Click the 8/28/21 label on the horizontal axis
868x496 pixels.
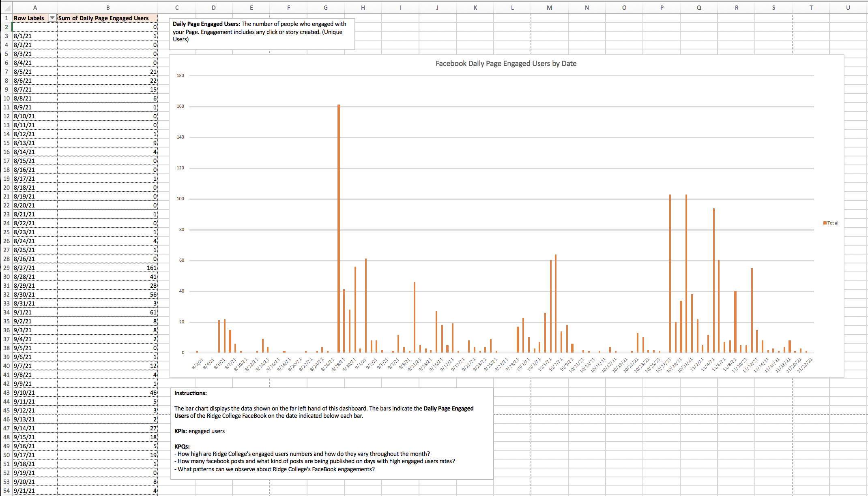coord(338,365)
